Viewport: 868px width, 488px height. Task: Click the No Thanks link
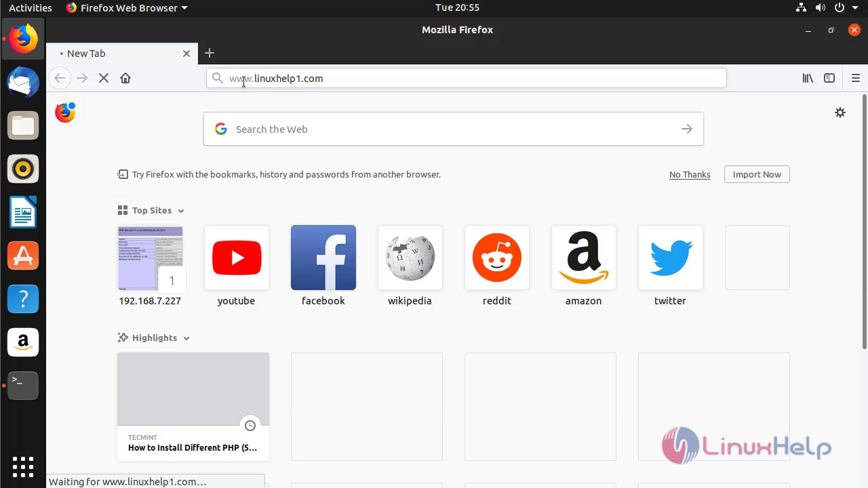[690, 174]
